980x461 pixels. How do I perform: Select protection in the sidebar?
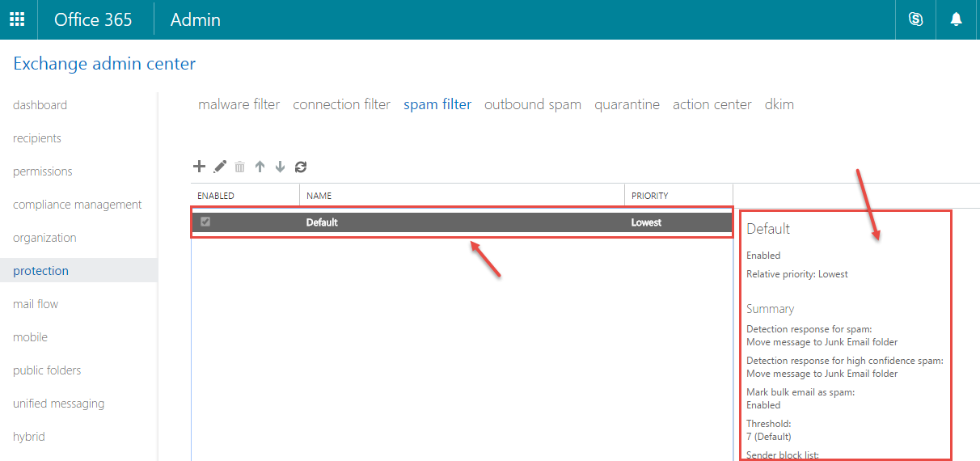(40, 271)
